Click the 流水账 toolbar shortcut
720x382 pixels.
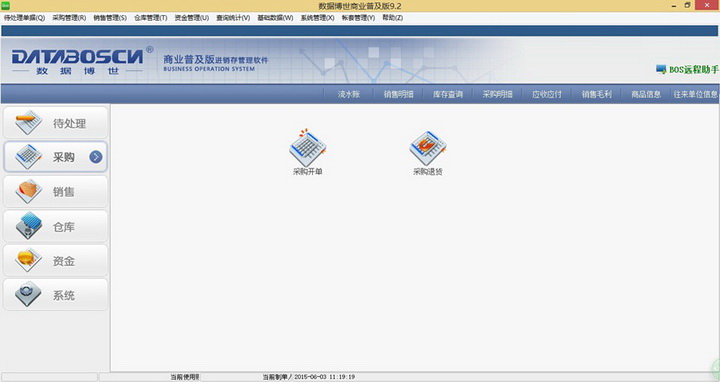pos(349,94)
